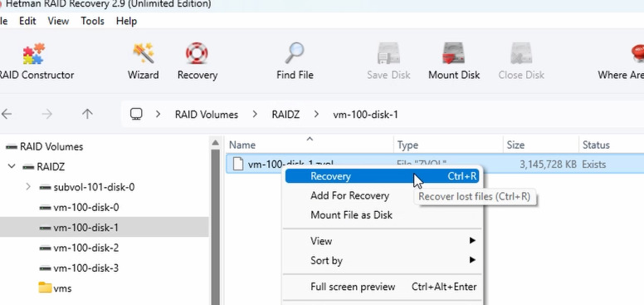Sort by the Size column header
The height and width of the screenshot is (305, 644).
coord(540,145)
